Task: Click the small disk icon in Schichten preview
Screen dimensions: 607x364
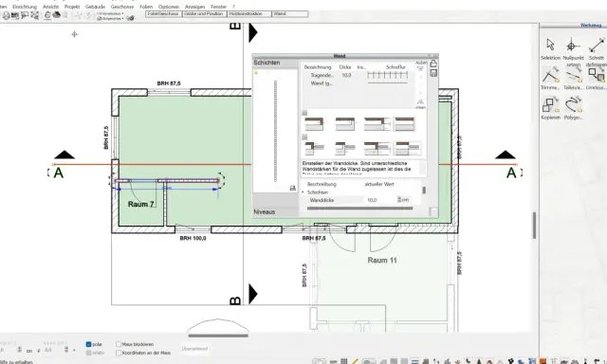Action: point(293,188)
